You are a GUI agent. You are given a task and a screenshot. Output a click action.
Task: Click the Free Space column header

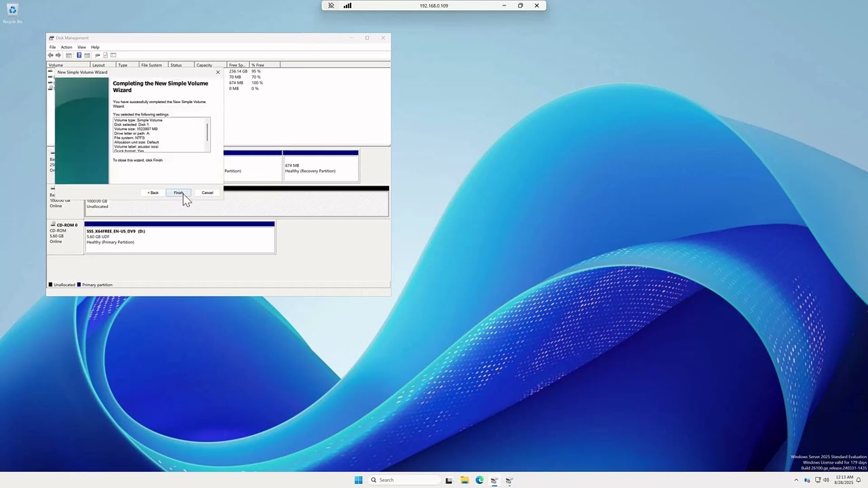click(238, 65)
